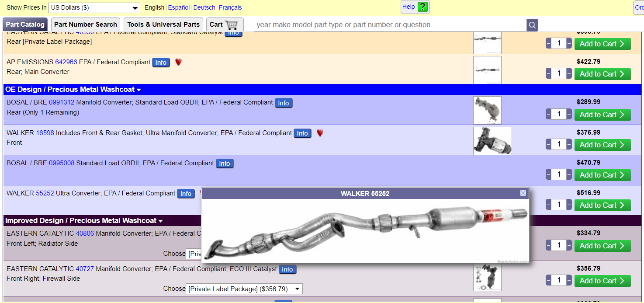Show Info for EASTERN CATALYTIC 40727

click(287, 269)
